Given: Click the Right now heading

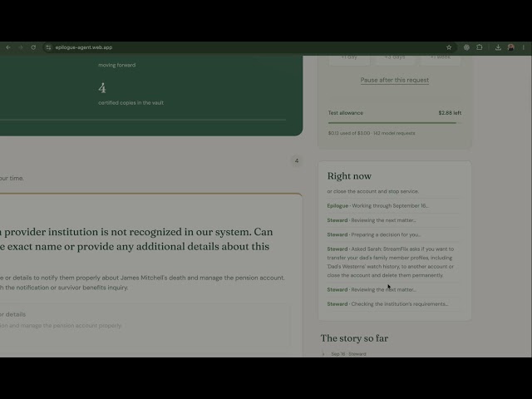Looking at the screenshot, I should click(349, 176).
